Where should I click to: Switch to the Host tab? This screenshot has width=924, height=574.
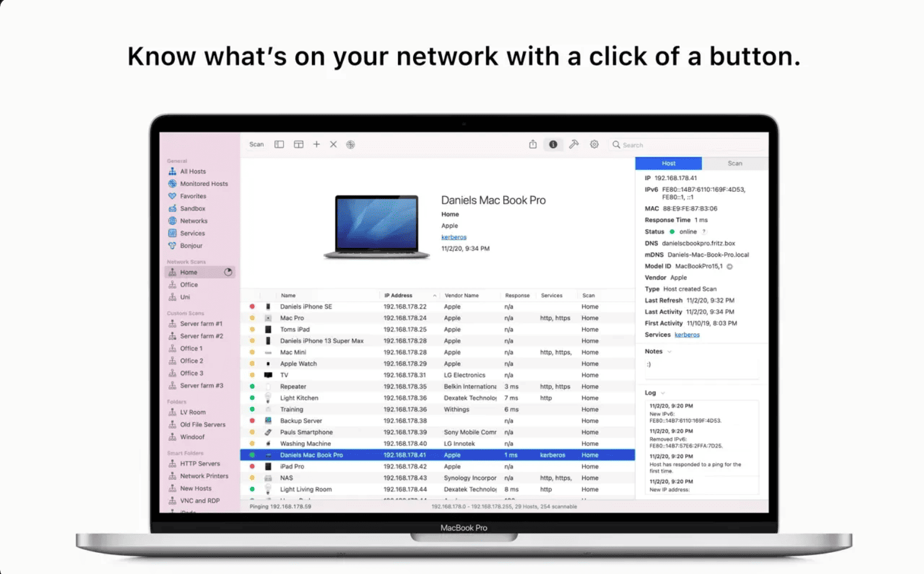pyautogui.click(x=669, y=163)
